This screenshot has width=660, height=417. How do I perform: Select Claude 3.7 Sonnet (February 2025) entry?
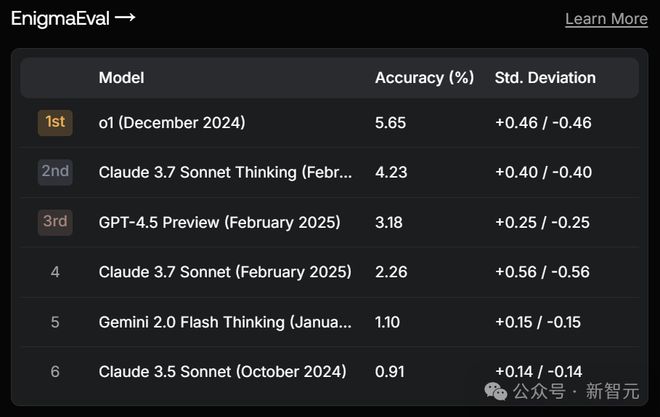(224, 272)
